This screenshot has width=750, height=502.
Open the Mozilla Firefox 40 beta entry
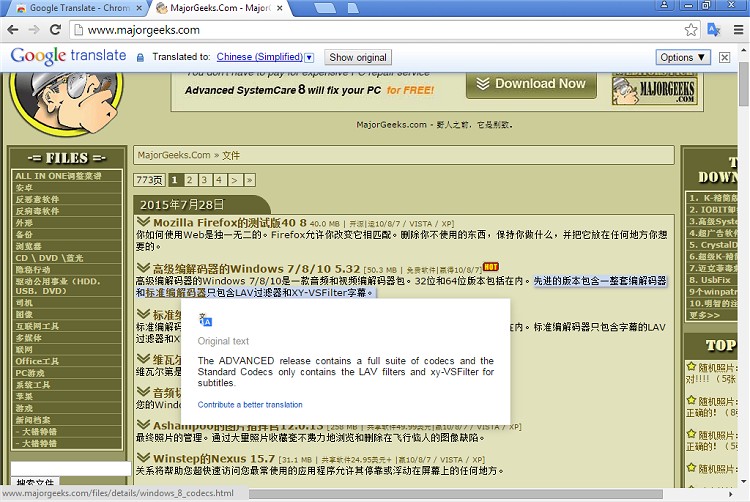coord(230,223)
